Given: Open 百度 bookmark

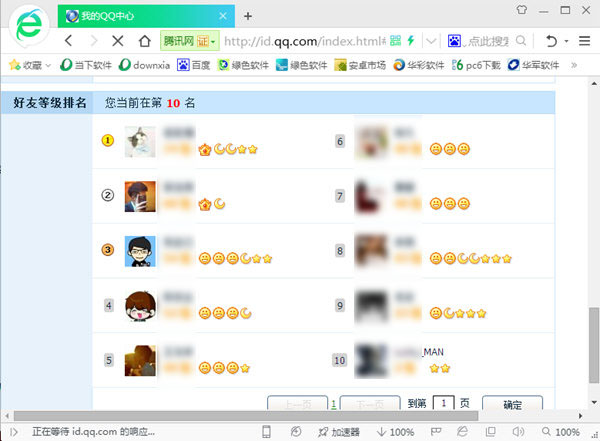Looking at the screenshot, I should tap(194, 65).
